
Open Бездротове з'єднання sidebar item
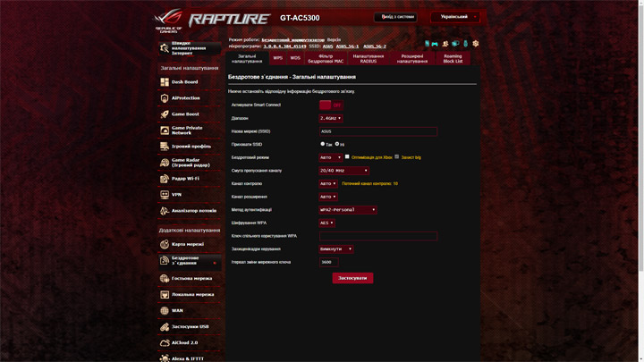(x=190, y=261)
